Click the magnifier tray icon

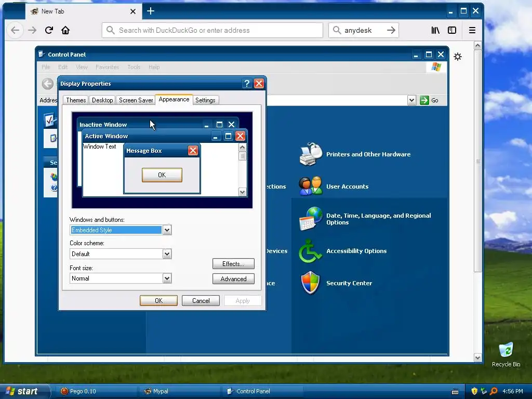494,391
